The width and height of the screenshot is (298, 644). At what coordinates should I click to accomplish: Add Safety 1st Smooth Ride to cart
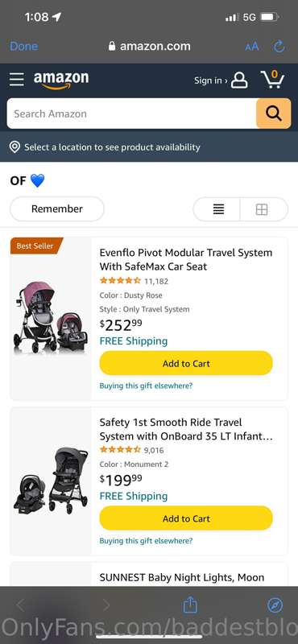click(186, 518)
